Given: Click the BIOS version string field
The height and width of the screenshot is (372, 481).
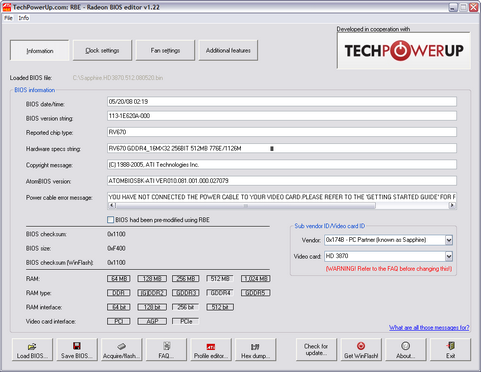Looking at the screenshot, I should pyautogui.click(x=282, y=116).
